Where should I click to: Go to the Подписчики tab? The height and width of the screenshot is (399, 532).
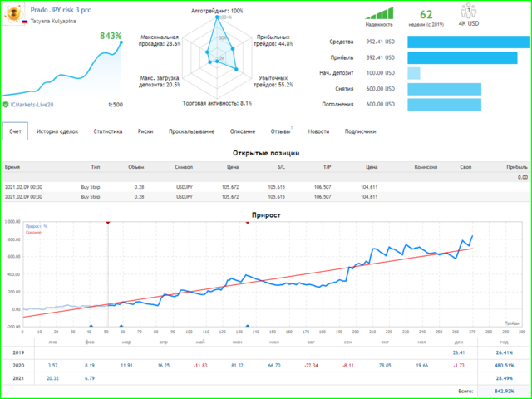360,131
